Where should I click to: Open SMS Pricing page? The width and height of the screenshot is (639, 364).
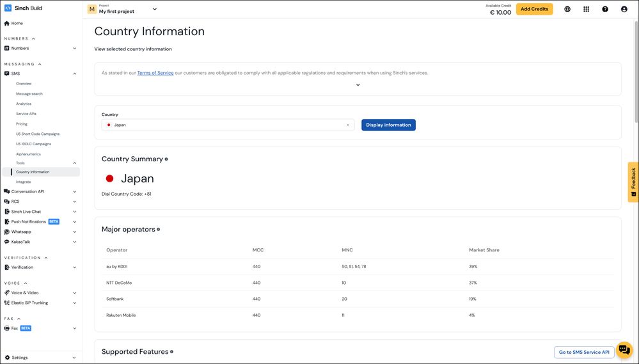22,124
